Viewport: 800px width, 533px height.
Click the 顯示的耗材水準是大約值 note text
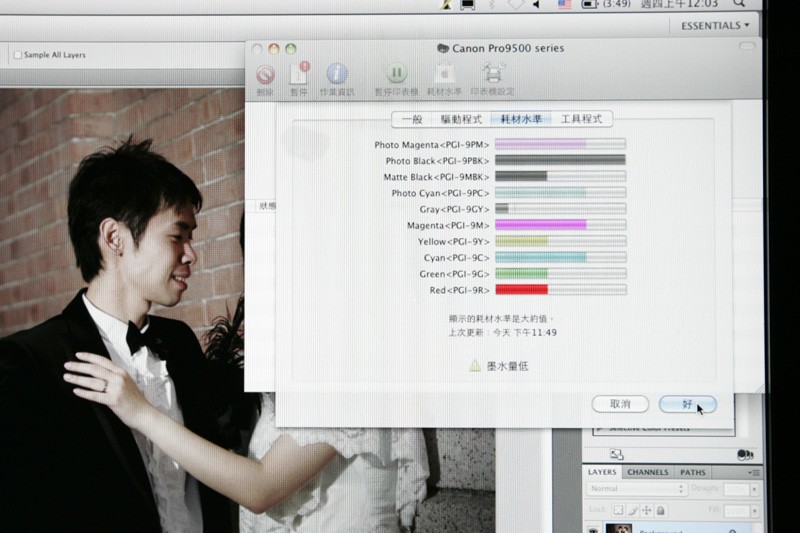(x=501, y=319)
